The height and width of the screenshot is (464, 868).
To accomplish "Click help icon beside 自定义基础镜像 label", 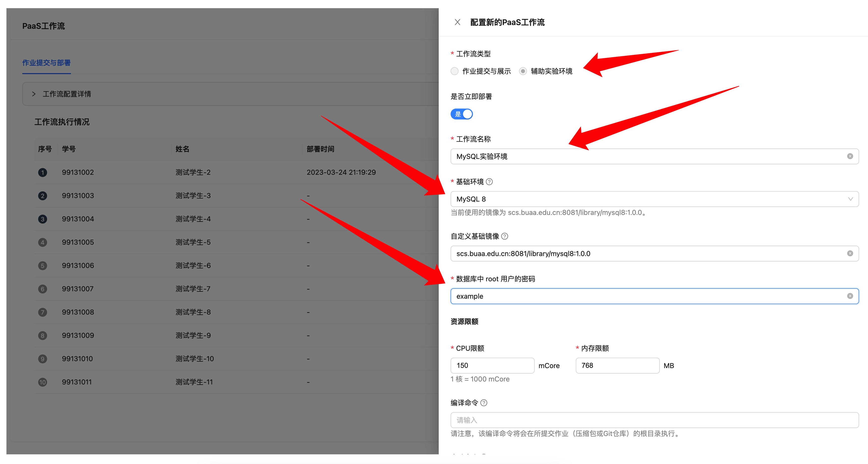I will tap(505, 236).
